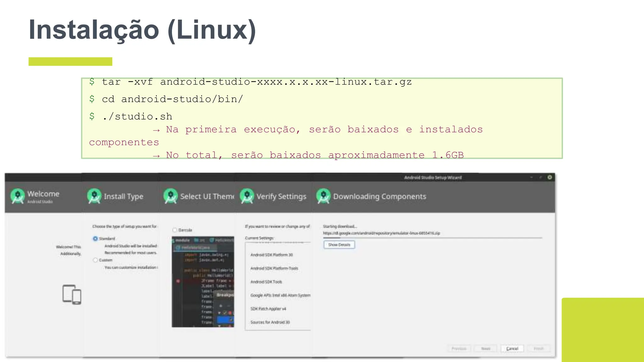Click Show Details button
The width and height of the screenshot is (644, 362).
(339, 245)
